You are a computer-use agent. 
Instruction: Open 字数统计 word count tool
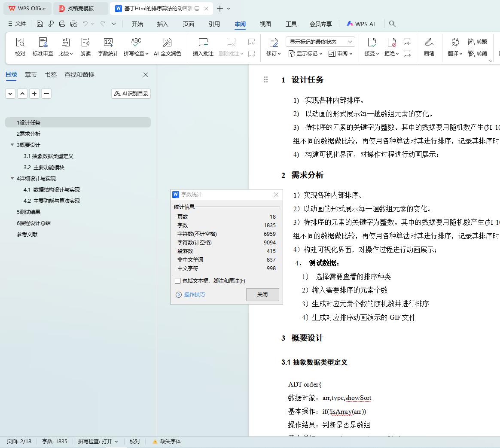108,46
